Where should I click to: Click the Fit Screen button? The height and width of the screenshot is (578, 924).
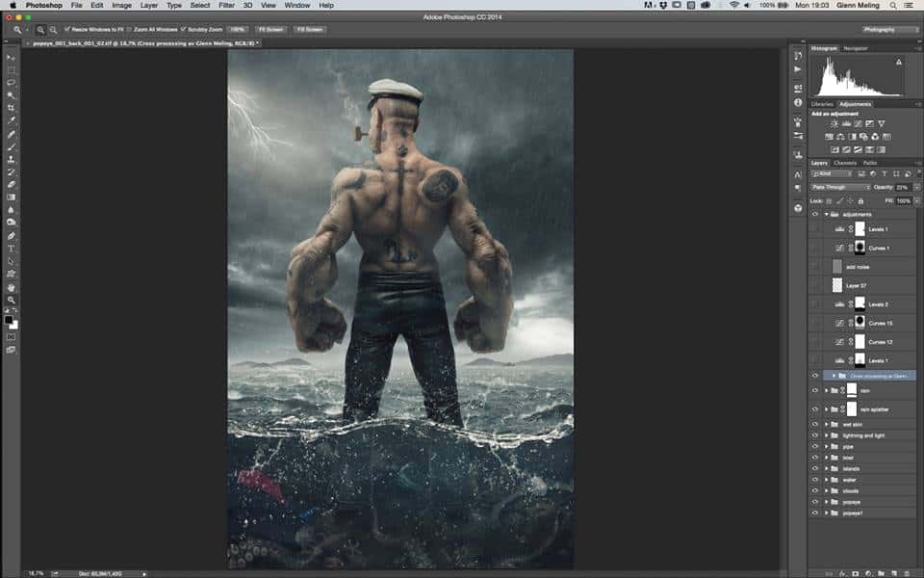[x=269, y=30]
